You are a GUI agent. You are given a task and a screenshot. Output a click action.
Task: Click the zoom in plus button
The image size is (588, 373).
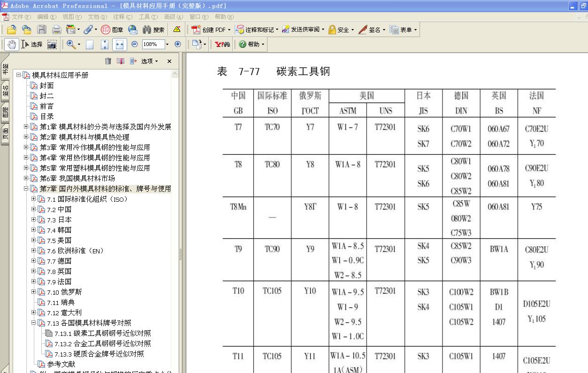click(178, 44)
